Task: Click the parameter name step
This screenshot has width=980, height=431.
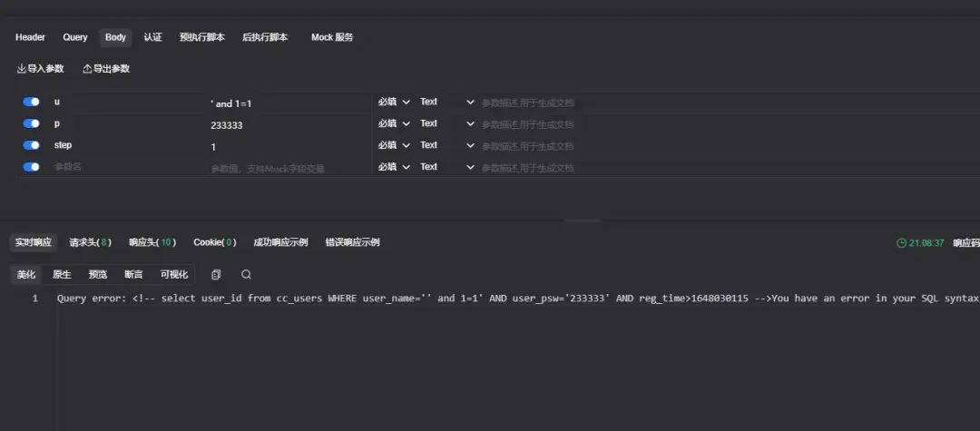Action: pos(64,145)
